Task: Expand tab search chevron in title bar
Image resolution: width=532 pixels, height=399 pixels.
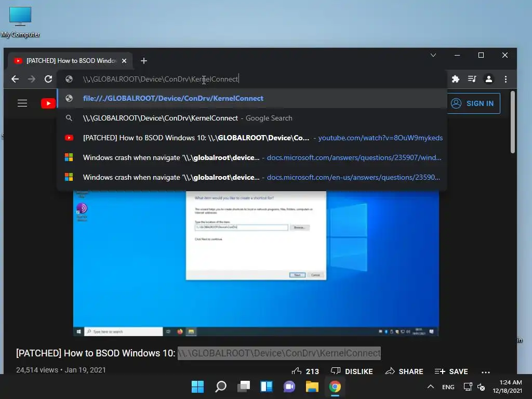Action: [433, 55]
